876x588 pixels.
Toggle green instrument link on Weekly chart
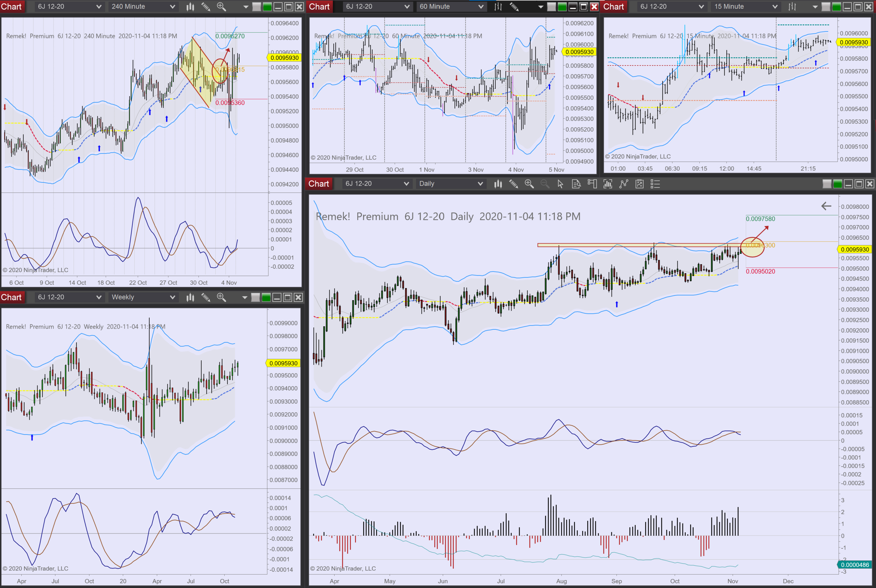pos(266,298)
